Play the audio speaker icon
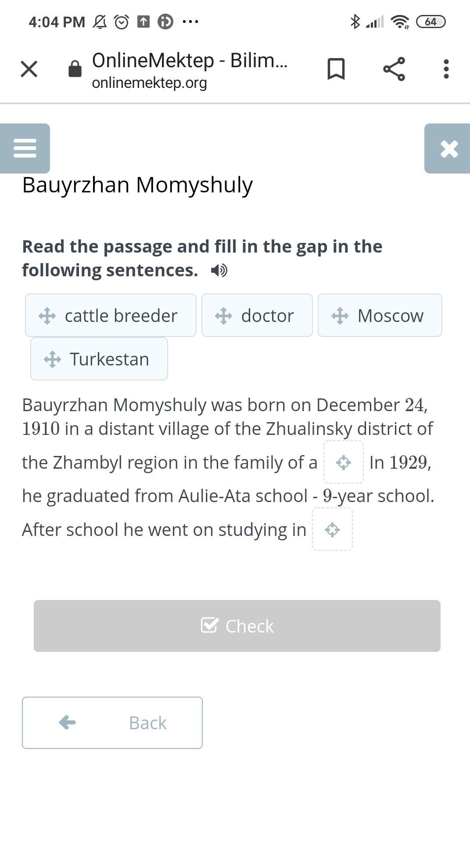470x868 pixels. click(219, 270)
